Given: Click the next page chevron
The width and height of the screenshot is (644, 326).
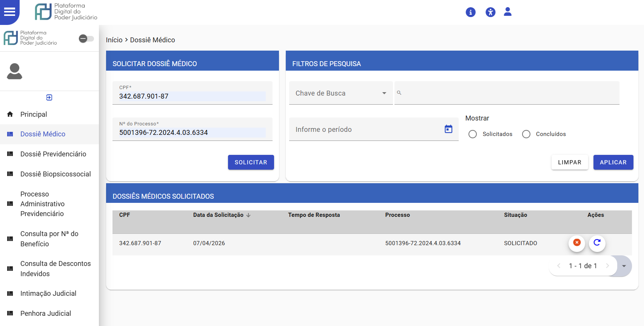Looking at the screenshot, I should coord(607,266).
